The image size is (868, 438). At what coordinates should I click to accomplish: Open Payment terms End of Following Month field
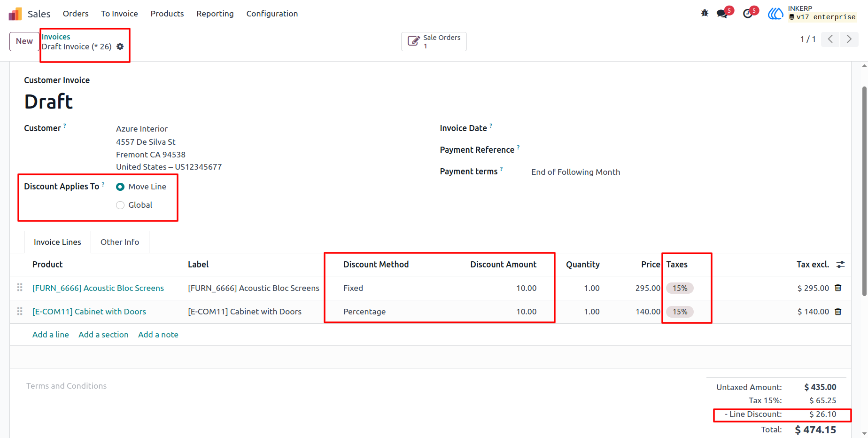coord(576,172)
